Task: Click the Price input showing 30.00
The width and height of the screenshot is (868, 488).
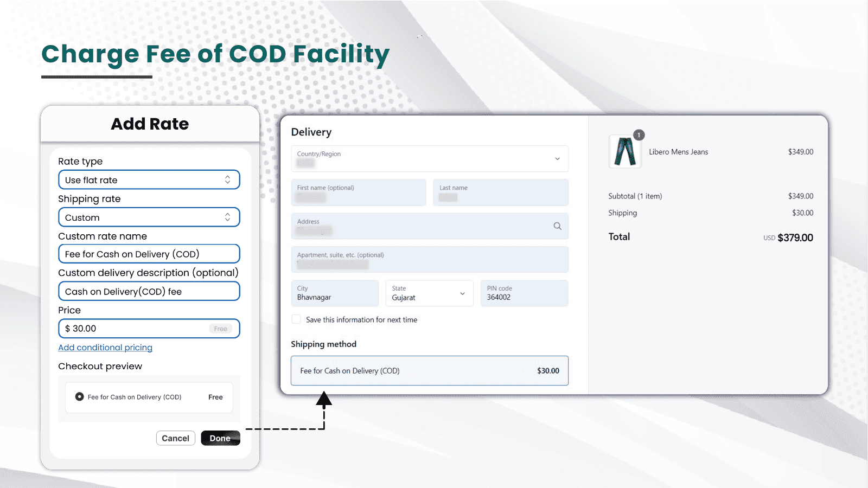Action: coord(136,329)
